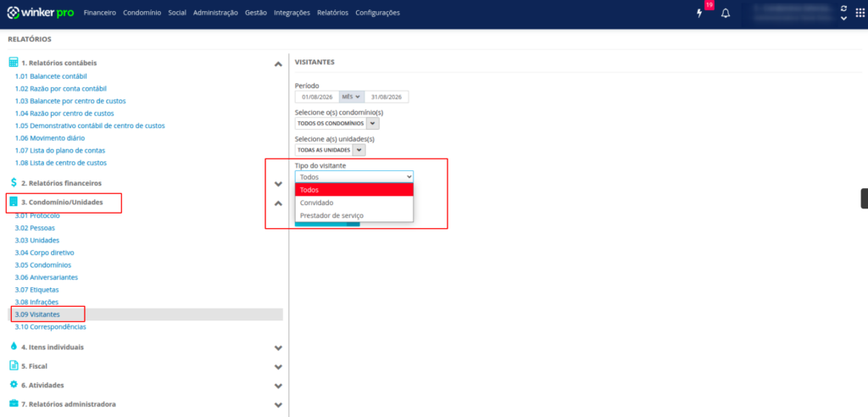Open the apps grid icon

pyautogui.click(x=860, y=14)
